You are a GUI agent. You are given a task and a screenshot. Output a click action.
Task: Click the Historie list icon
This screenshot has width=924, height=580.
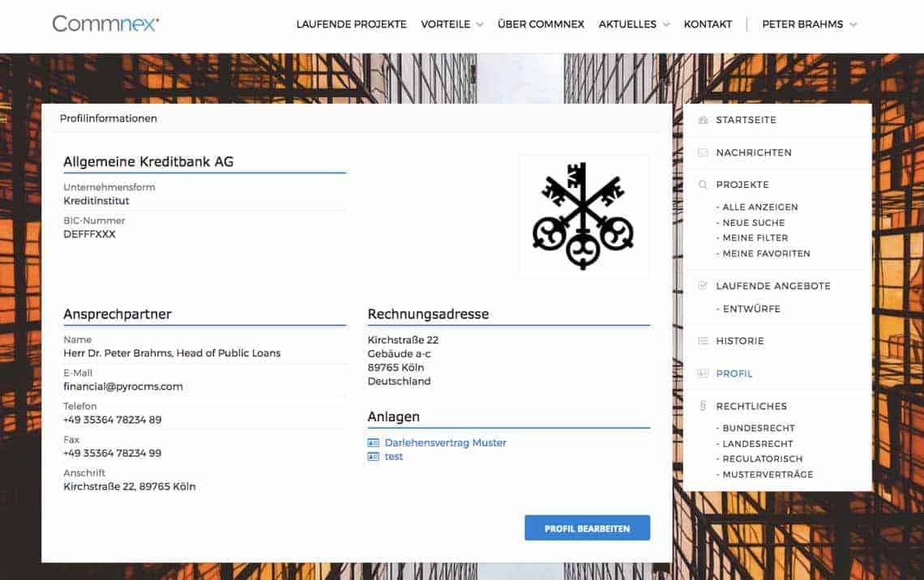[x=703, y=341]
